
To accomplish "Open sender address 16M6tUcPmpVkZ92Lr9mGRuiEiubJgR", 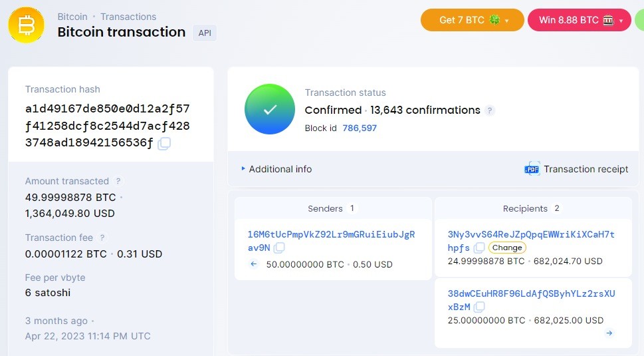I will tap(330, 234).
